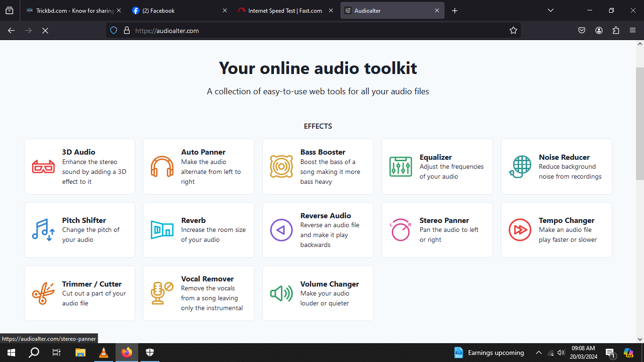
Task: Open the Equalizer sliders icon
Action: pos(401,167)
